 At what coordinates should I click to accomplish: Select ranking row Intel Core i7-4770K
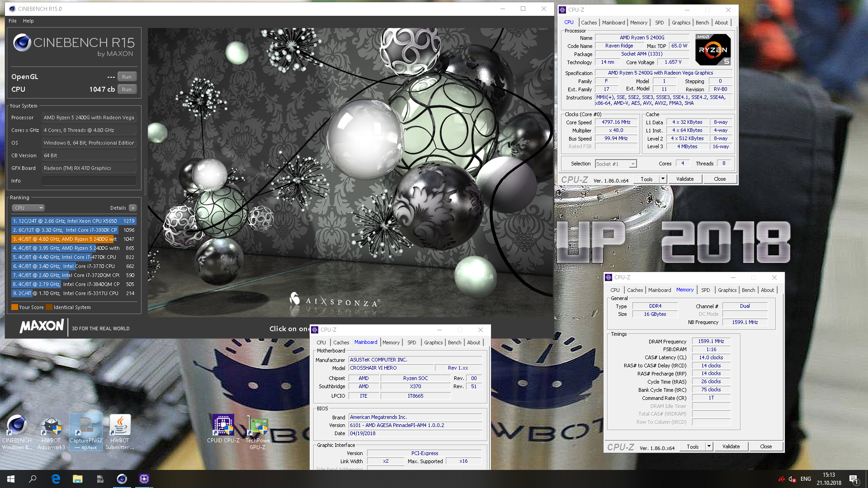(x=74, y=257)
